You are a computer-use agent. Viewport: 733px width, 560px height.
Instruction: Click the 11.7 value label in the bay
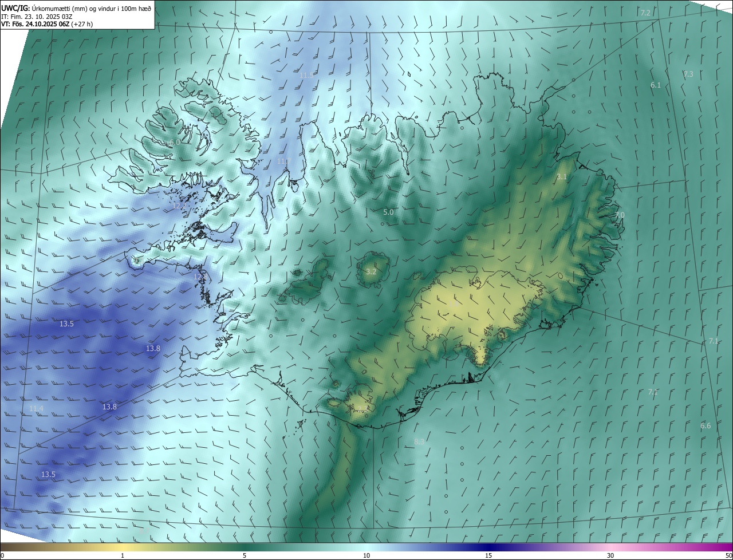[x=283, y=161]
